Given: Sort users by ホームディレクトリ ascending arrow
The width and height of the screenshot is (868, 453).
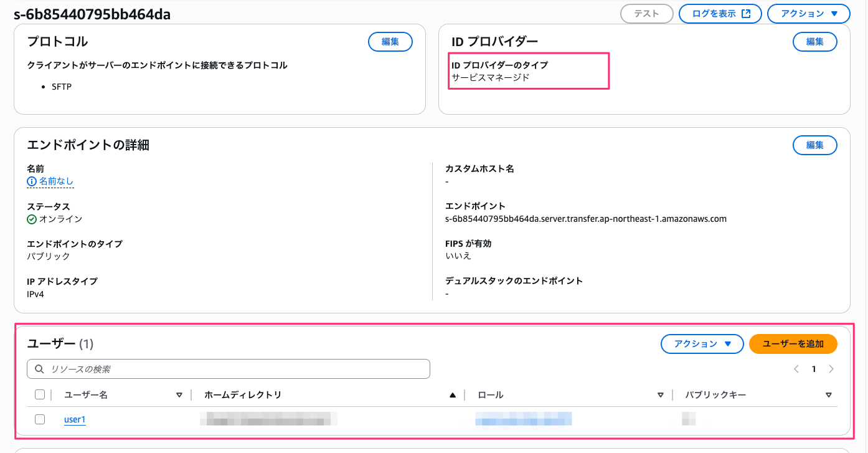Looking at the screenshot, I should click(453, 395).
